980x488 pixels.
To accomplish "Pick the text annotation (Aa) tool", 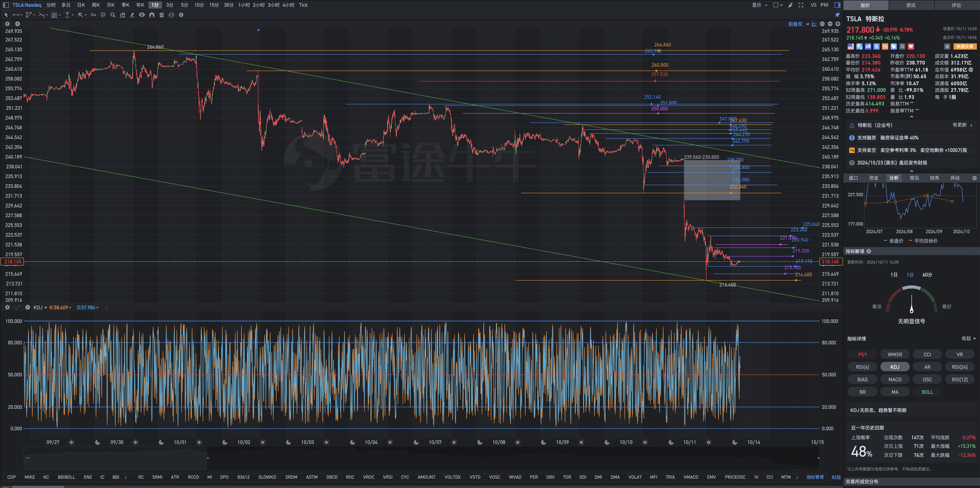I will pyautogui.click(x=93, y=15).
